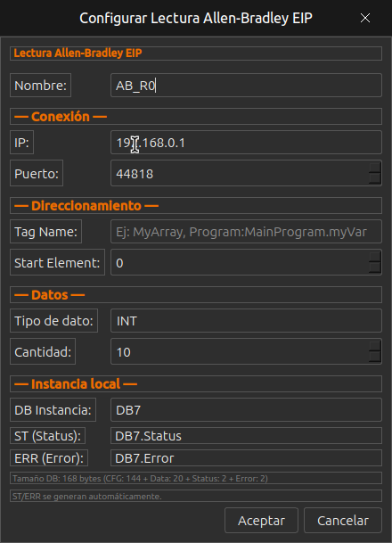Viewport: 392px width, 543px height.
Task: Dismiss dialog with the Cancelar button
Action: click(x=343, y=521)
